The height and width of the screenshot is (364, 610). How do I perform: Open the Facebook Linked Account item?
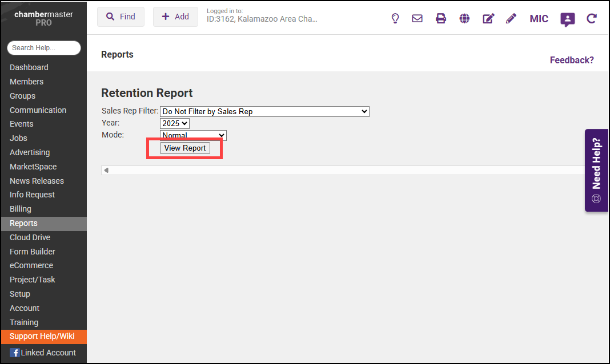coord(43,353)
